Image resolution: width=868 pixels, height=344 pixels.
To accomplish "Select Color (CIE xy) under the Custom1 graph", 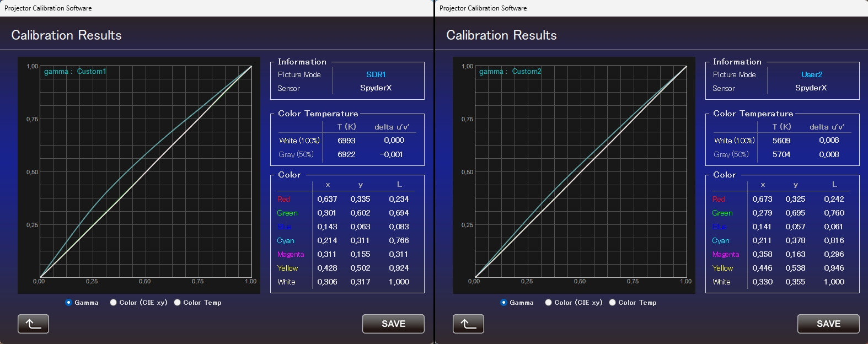I will point(114,303).
